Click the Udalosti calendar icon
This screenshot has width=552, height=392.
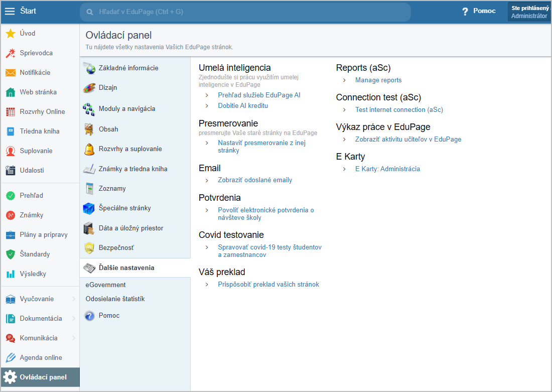(11, 171)
